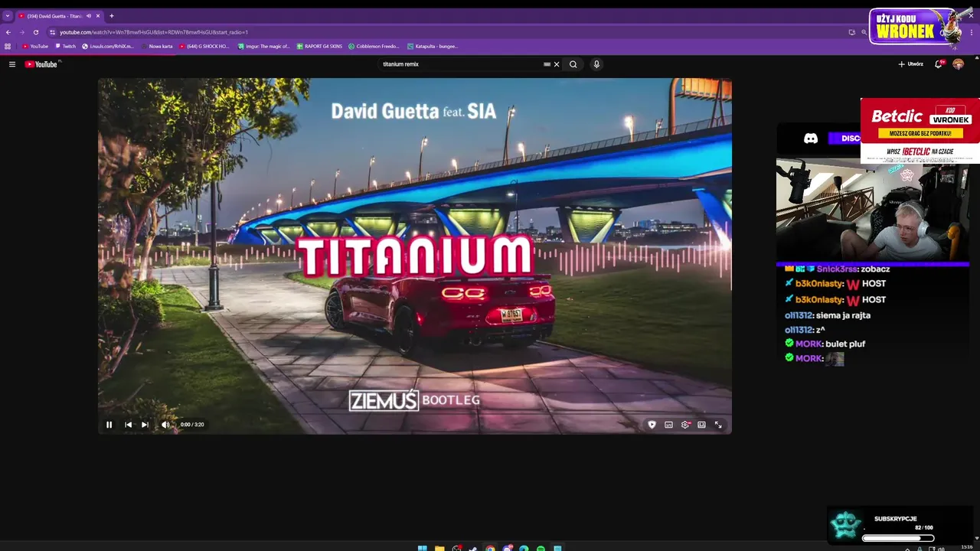Click the TITANIUM title in the video
This screenshot has height=551, width=980.
[x=414, y=256]
